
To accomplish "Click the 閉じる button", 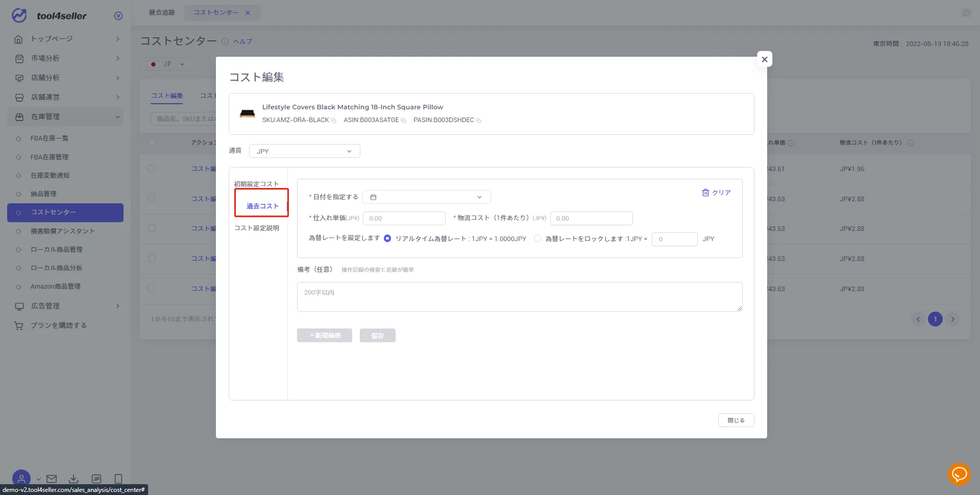I will [x=736, y=420].
